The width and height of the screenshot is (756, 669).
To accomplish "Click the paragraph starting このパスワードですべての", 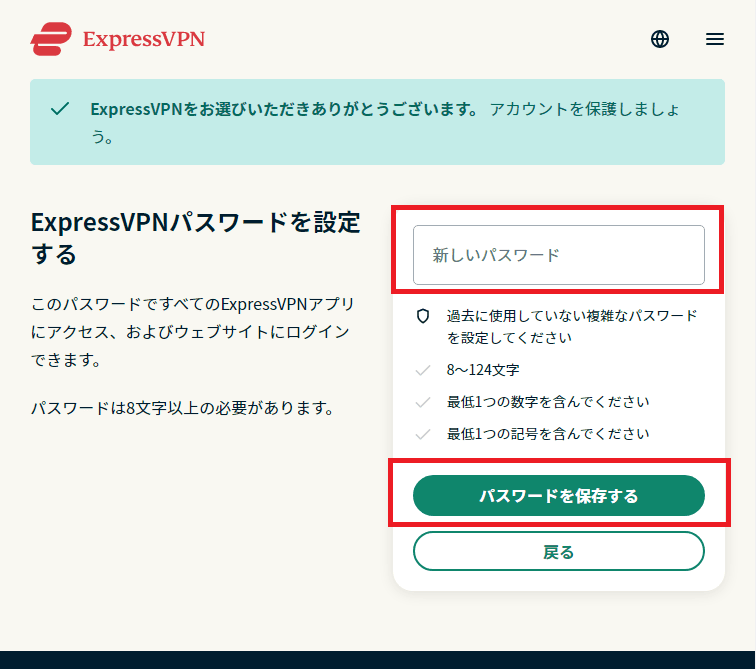I will click(x=193, y=332).
